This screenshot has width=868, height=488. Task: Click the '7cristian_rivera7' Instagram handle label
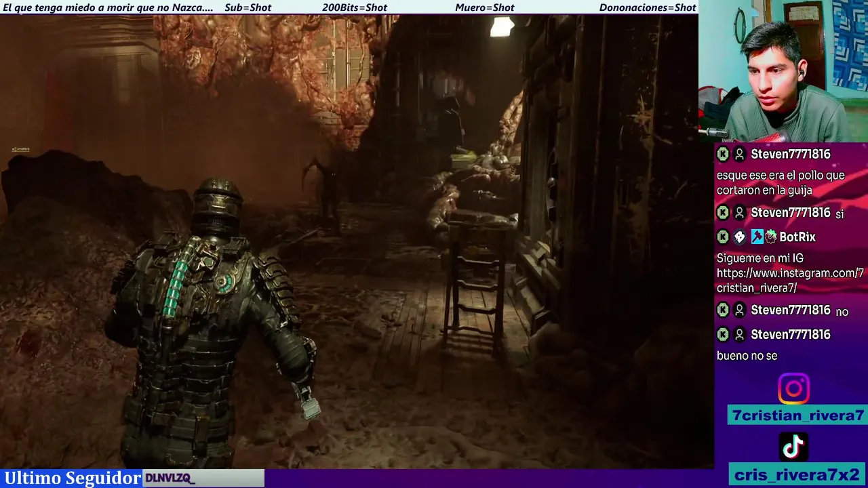(798, 415)
